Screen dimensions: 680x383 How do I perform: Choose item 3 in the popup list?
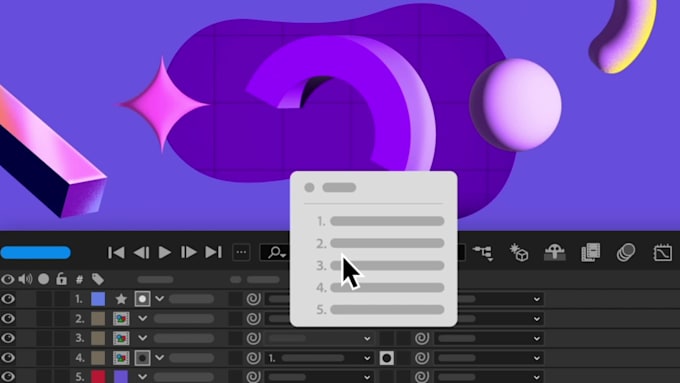pos(380,265)
